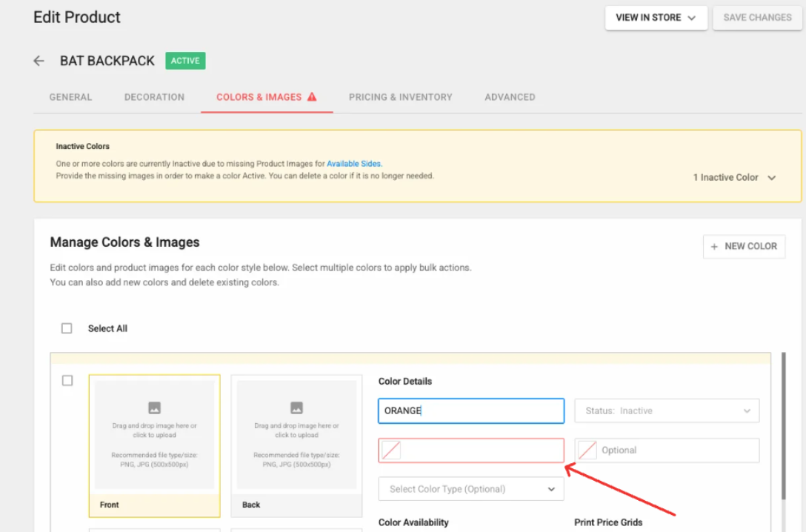
Task: Open the Select Color Type dropdown
Action: click(x=471, y=489)
